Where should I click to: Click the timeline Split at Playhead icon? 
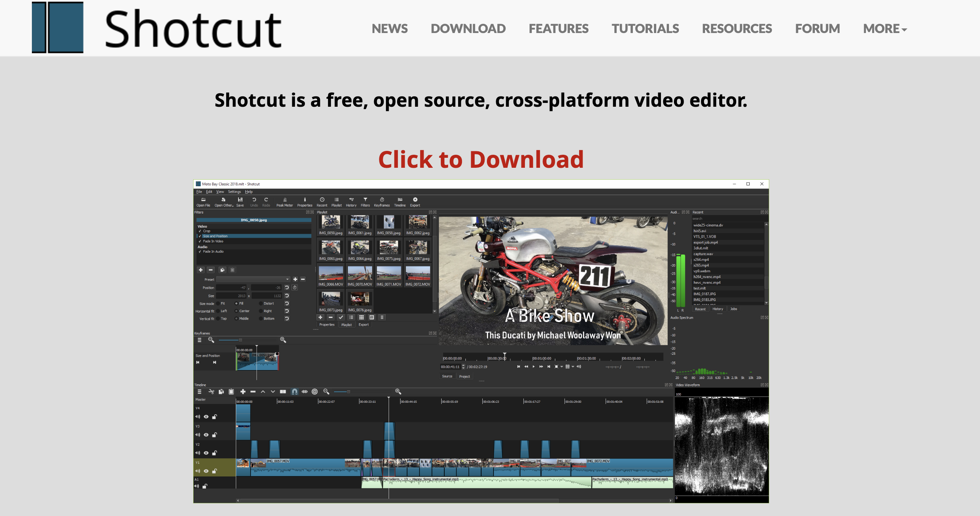coord(283,392)
